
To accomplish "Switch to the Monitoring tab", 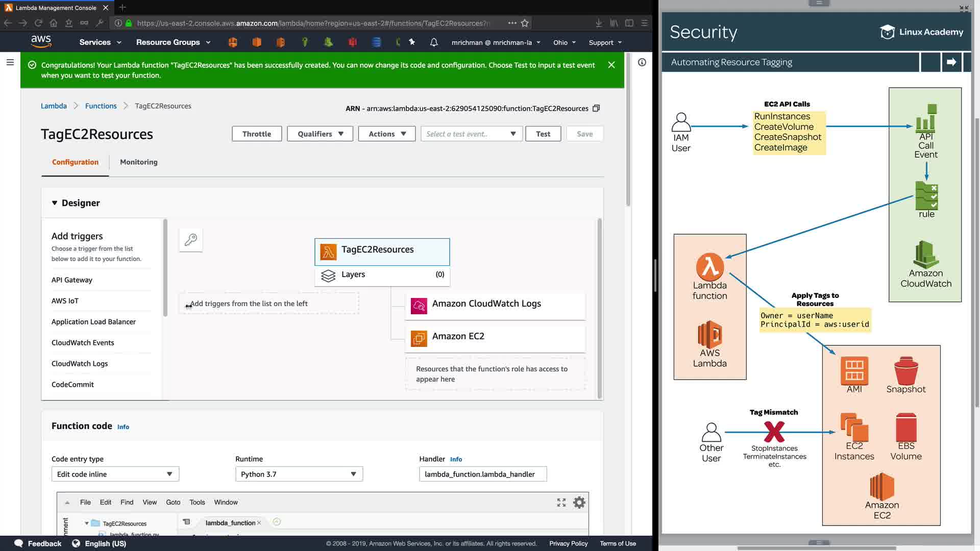I will (x=138, y=162).
